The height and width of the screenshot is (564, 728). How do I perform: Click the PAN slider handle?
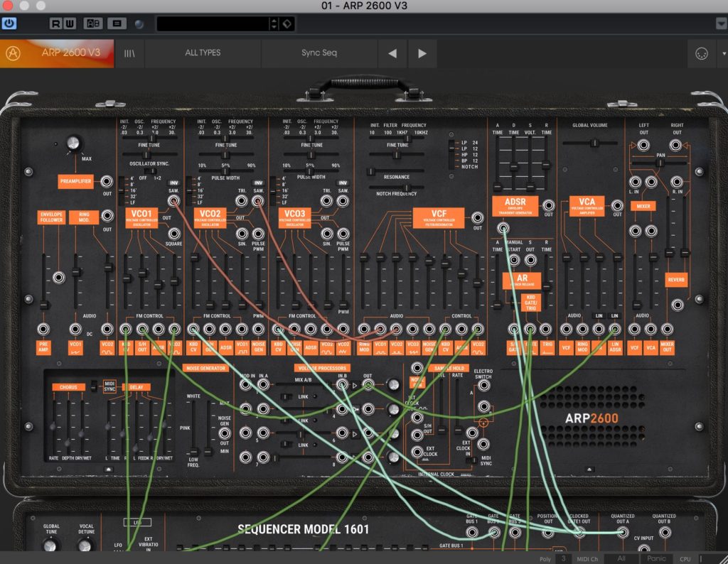click(660, 163)
